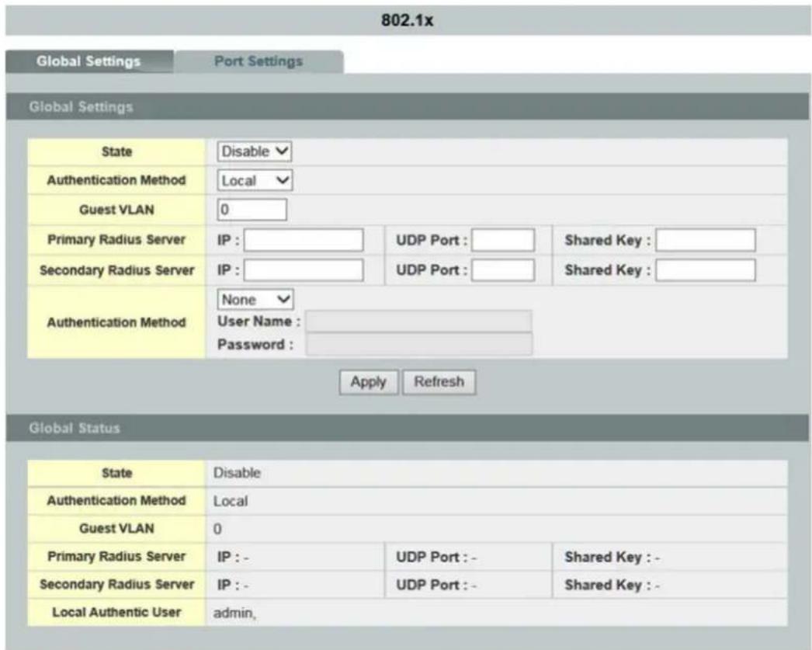Switch to the Global Settings tab
This screenshot has width=812, height=650.
coord(89,61)
